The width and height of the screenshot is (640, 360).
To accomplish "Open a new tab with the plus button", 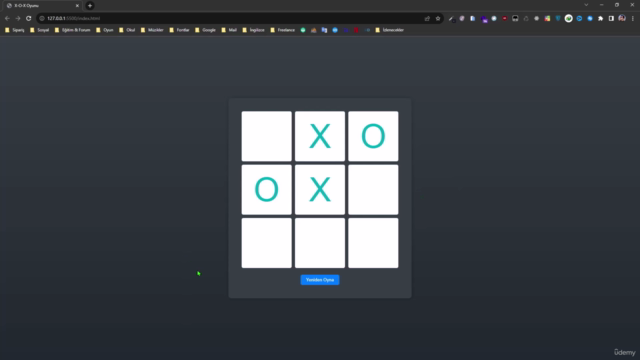I will point(90,6).
